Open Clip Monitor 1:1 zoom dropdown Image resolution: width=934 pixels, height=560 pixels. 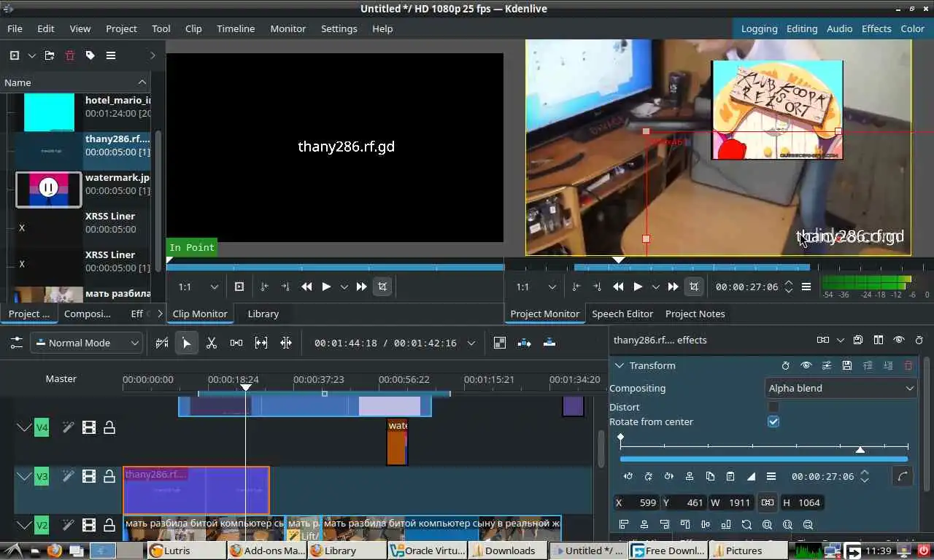coord(198,287)
